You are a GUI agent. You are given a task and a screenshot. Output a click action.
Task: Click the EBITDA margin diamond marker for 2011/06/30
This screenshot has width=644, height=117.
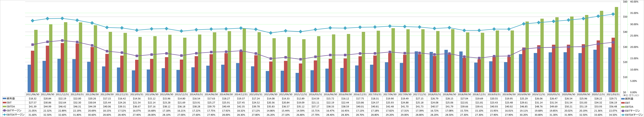click(33, 21)
